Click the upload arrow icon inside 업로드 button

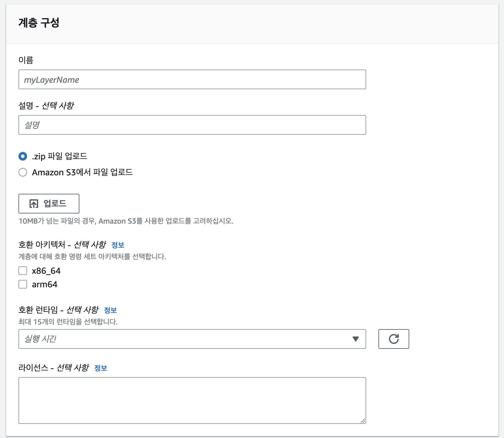pyautogui.click(x=34, y=204)
